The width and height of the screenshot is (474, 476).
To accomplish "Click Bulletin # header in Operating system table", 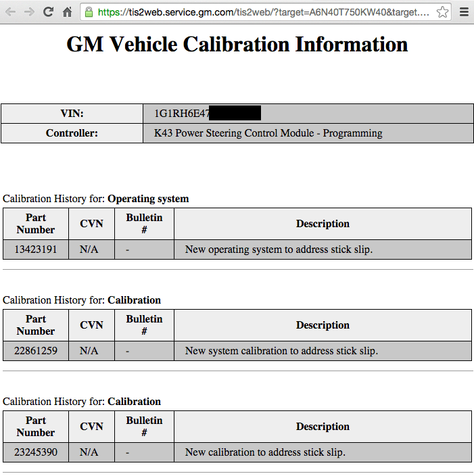I will pos(144,224).
